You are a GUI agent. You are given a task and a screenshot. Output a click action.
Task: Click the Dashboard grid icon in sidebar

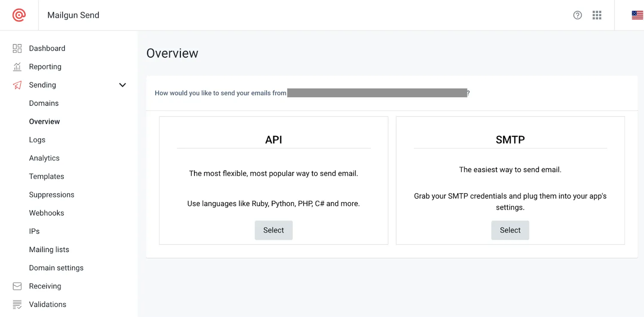pos(17,49)
